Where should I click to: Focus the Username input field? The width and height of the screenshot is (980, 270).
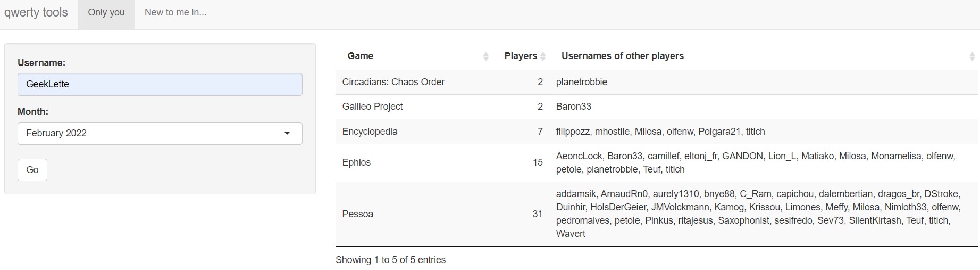(160, 84)
